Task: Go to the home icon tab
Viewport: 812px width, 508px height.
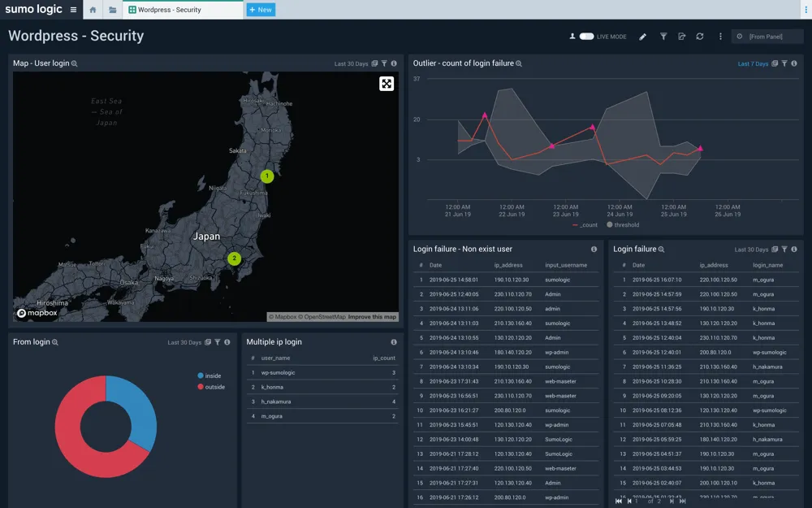Action: [93, 9]
